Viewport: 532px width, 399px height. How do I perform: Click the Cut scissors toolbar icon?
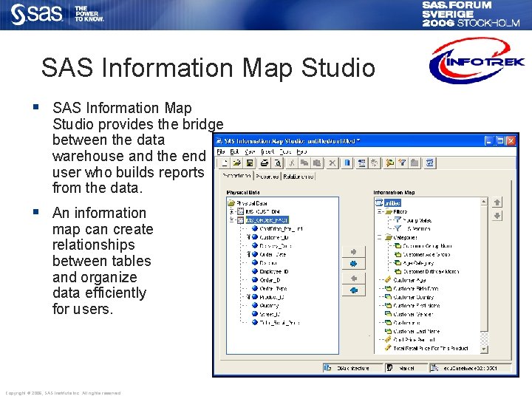(291, 163)
